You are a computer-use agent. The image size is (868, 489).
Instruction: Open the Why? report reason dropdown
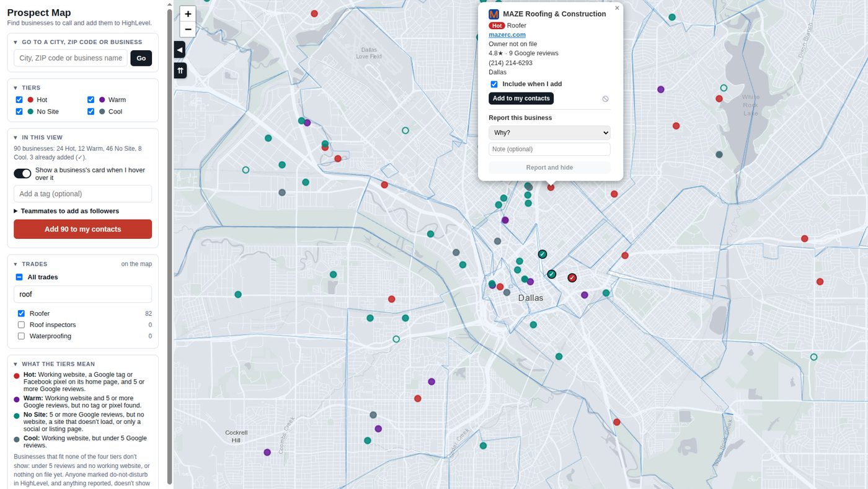pos(549,133)
